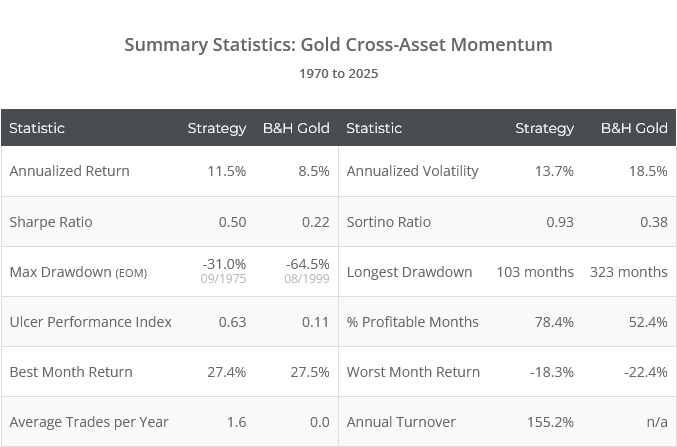677x447 pixels.
Task: Select the Sharpe Ratio label
Action: pos(50,221)
